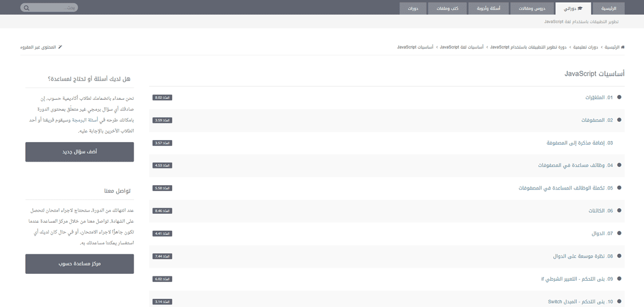
Task: Click unread dot beside lesson 05
Action: (619, 188)
